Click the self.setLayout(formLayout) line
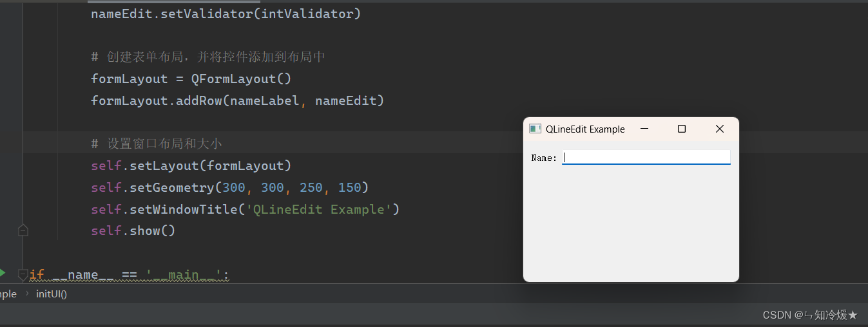The image size is (868, 327). [191, 165]
